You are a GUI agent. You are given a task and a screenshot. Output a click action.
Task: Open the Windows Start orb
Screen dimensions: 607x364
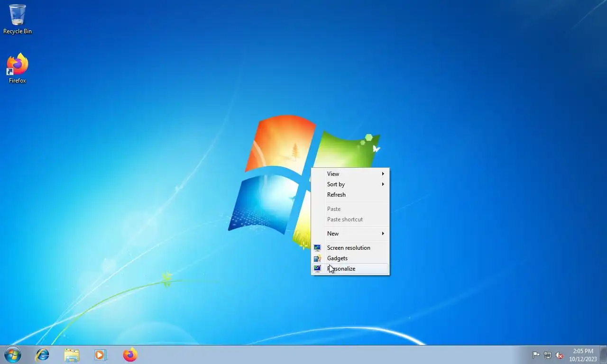[x=13, y=355]
